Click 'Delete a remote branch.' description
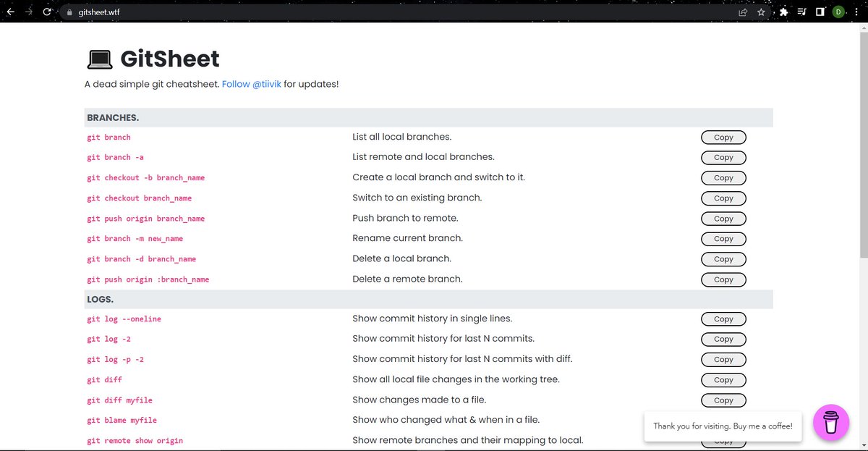 point(407,279)
